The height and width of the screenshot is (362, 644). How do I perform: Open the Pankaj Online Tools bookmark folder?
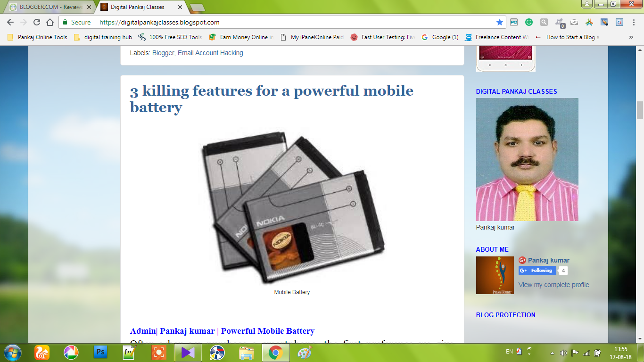tap(37, 37)
